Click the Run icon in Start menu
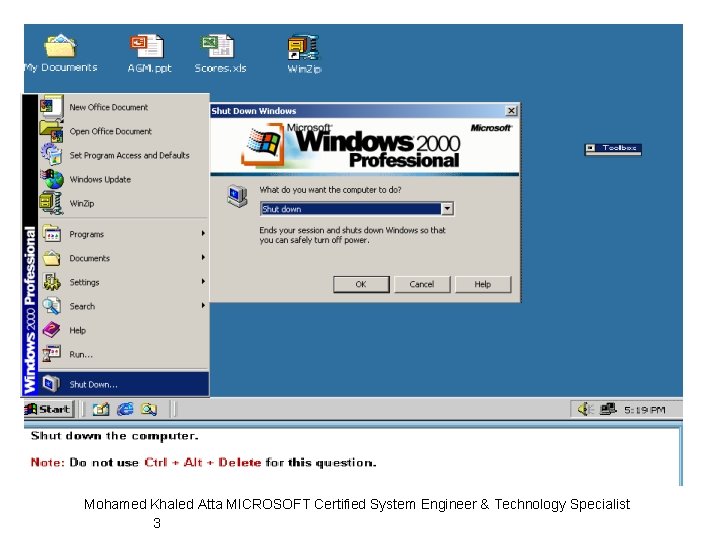The height and width of the screenshot is (540, 720). pos(51,354)
